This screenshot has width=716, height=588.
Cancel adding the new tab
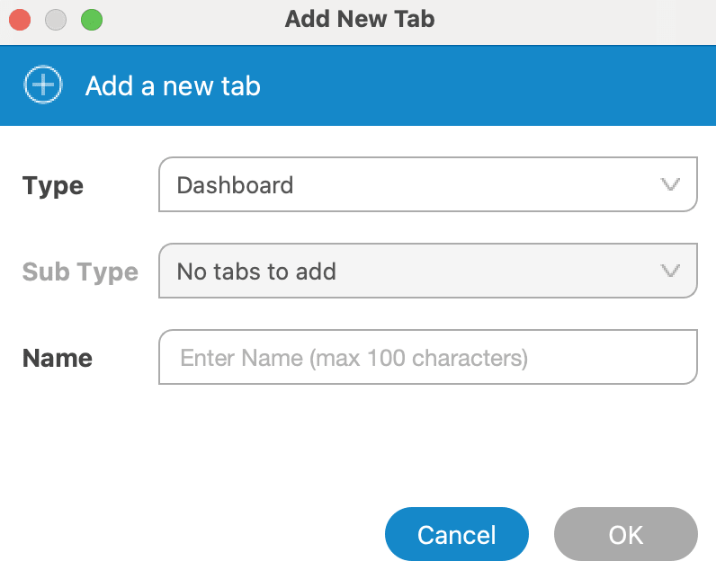457,534
